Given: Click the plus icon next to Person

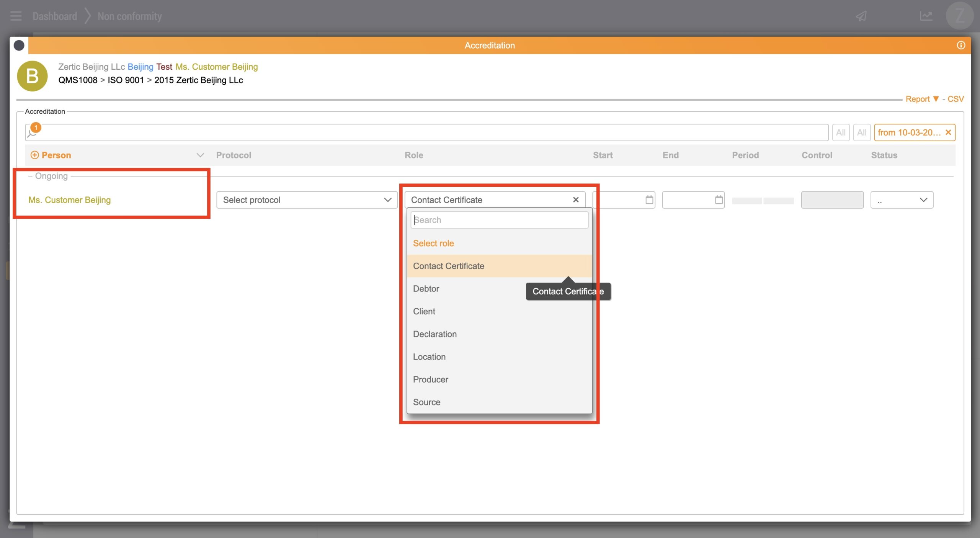Looking at the screenshot, I should [x=34, y=155].
